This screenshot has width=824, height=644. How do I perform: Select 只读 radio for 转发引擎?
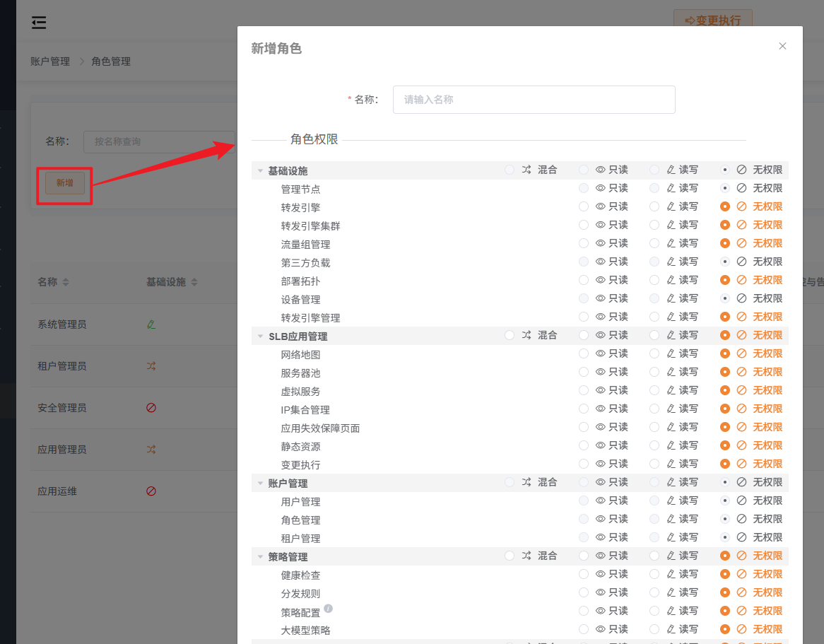tap(584, 206)
